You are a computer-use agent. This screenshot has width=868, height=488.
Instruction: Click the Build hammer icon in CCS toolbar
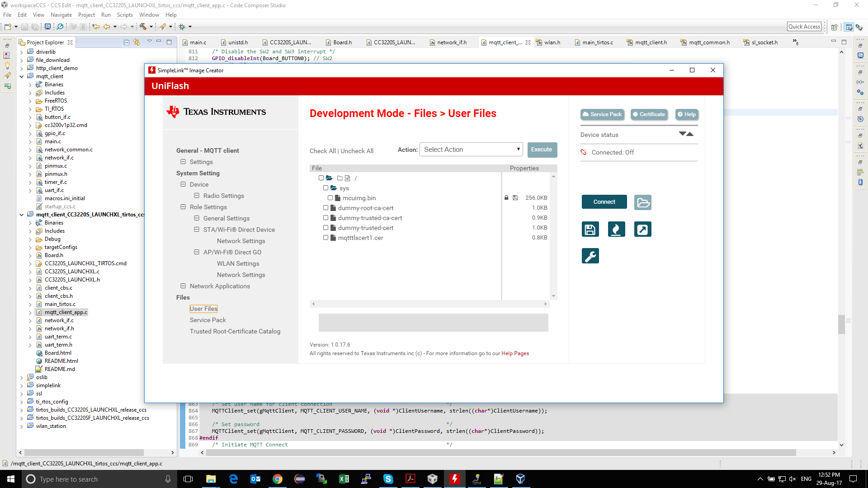tap(143, 26)
